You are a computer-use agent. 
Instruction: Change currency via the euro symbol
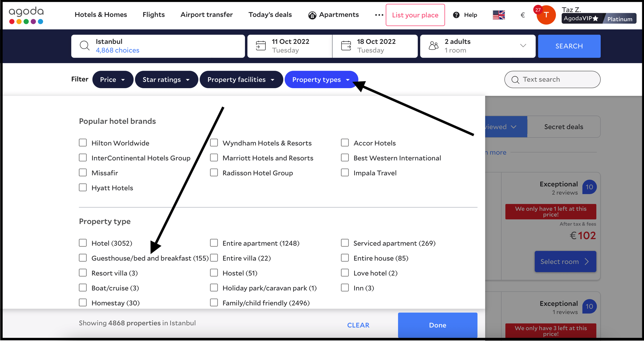click(522, 15)
